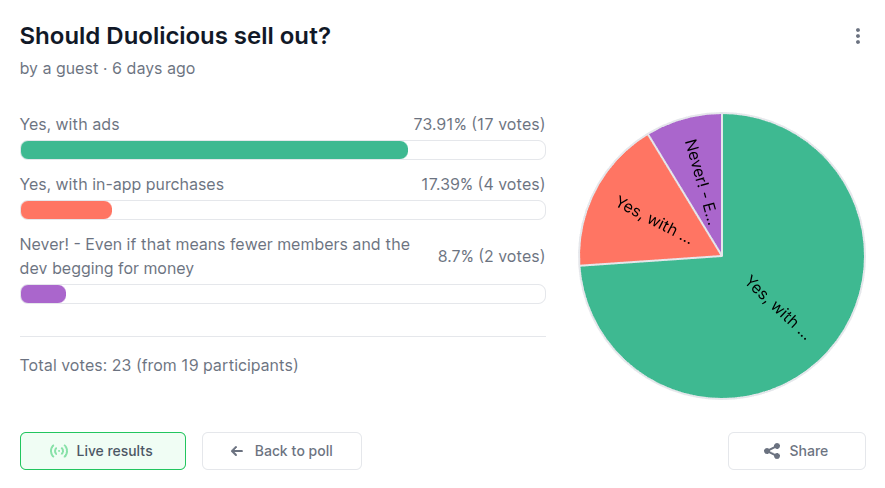
Task: Click the poll title 'Should Duolicious sell out?'
Action: click(175, 36)
